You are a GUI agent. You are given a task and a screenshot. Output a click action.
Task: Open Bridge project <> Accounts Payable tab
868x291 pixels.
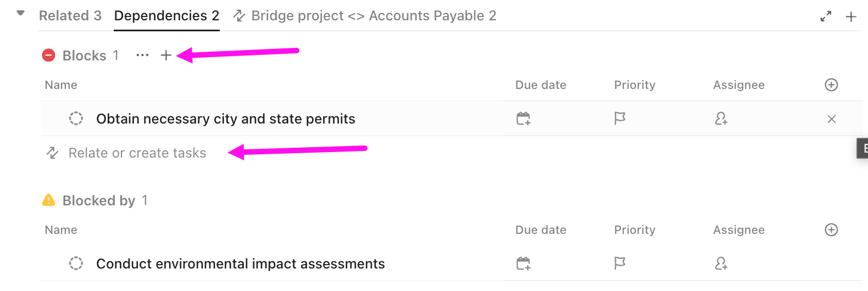pyautogui.click(x=365, y=16)
